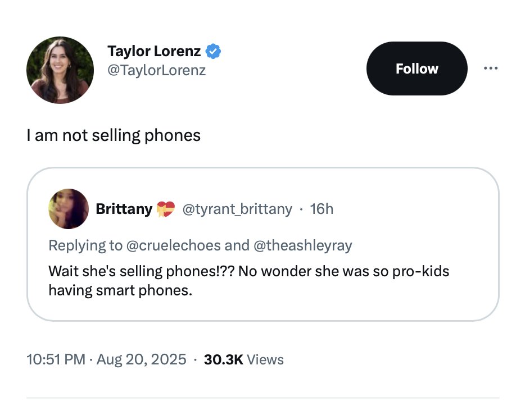Click the Follow button
The height and width of the screenshot is (420, 507).
(417, 69)
